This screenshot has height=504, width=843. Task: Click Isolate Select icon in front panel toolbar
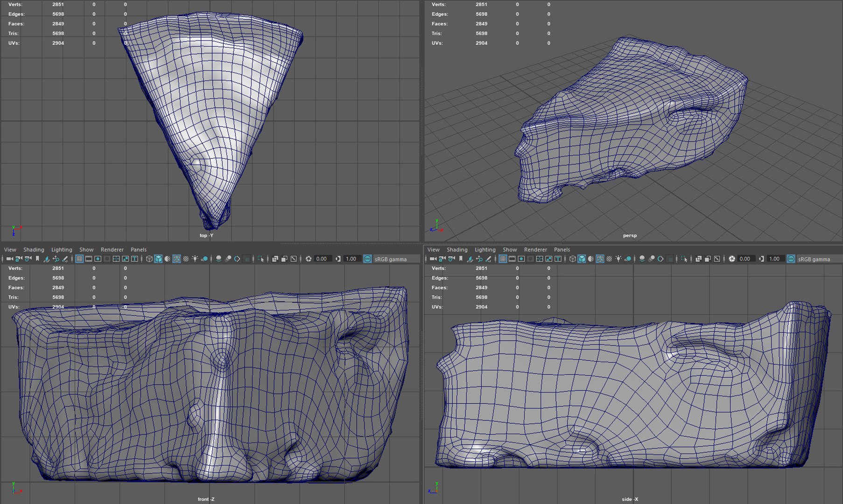click(x=260, y=259)
